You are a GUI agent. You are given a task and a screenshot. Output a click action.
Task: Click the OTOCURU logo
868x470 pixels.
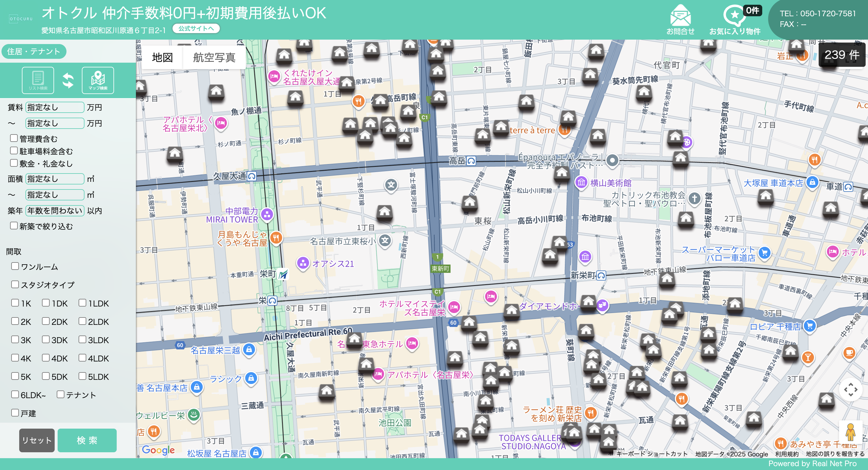(21, 19)
